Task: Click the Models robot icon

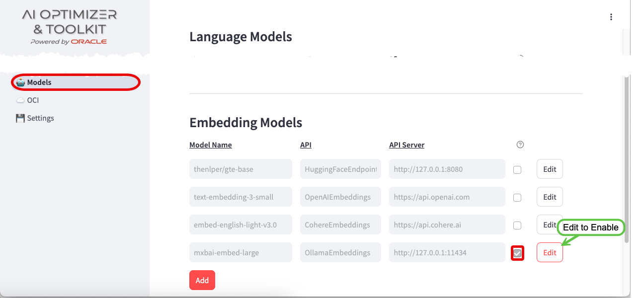Action: (20, 82)
